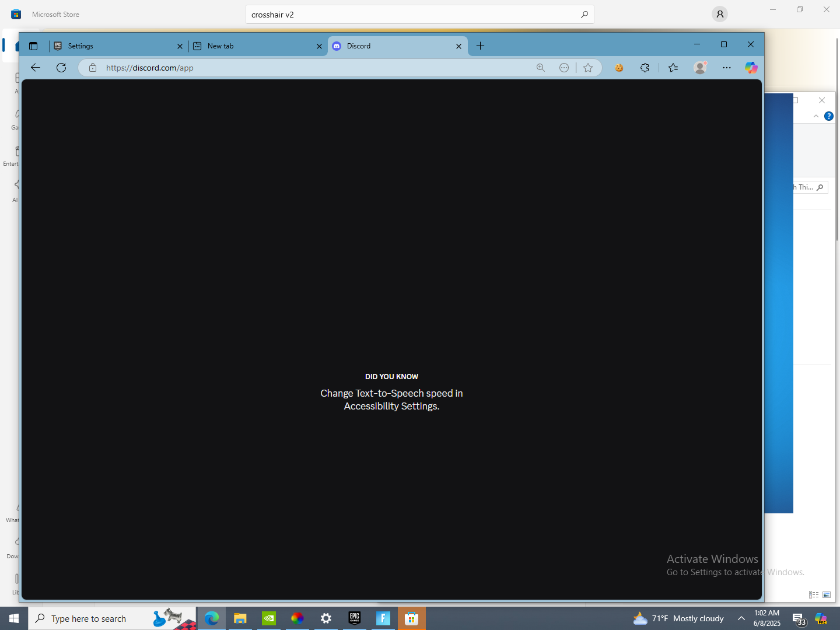Viewport: 840px width, 630px height.
Task: Close the New tab tab
Action: point(319,46)
